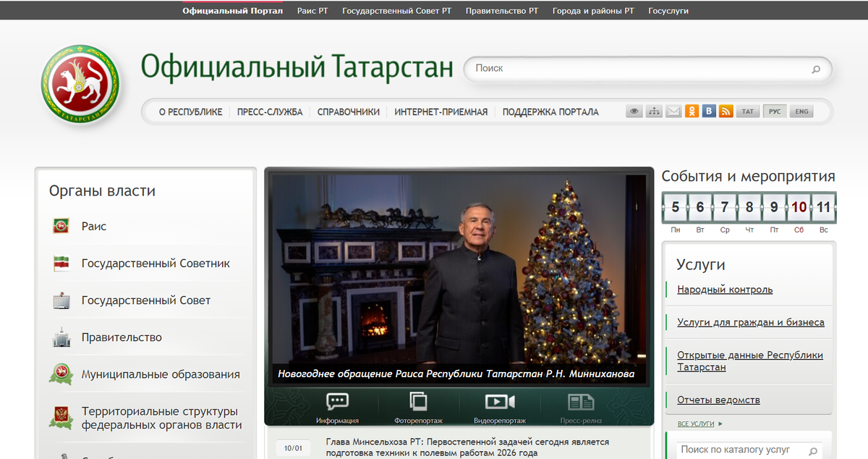Viewport: 868px width, 459px height.
Task: Click the federal structures eagle emblem icon
Action: tap(61, 418)
